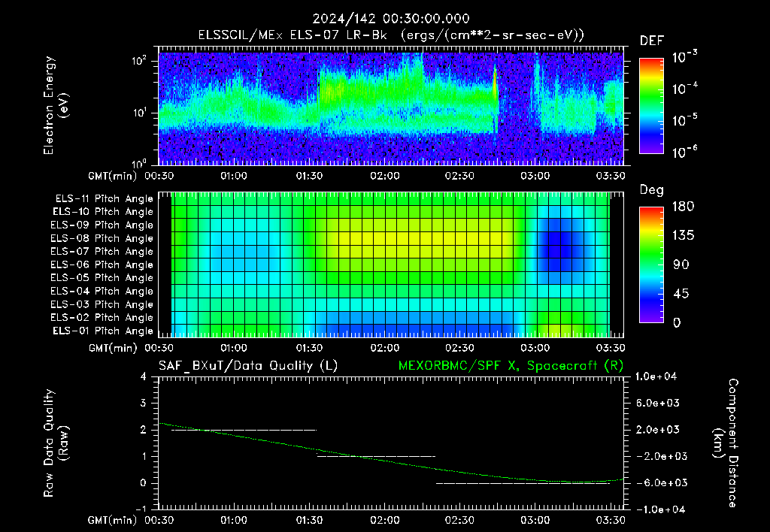Select the "ELS-07 Pitch Angle" row label

point(102,252)
